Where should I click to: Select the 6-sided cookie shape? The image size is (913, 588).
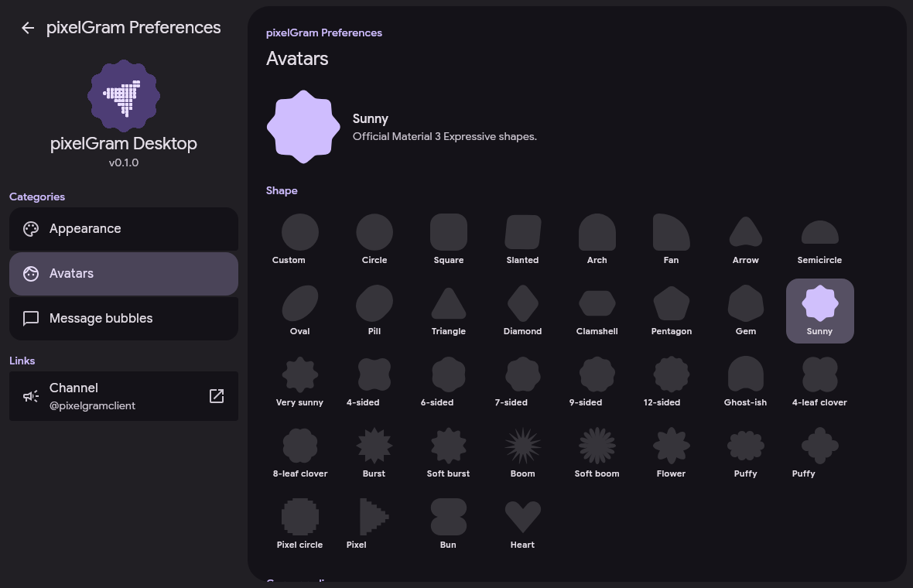tap(448, 382)
